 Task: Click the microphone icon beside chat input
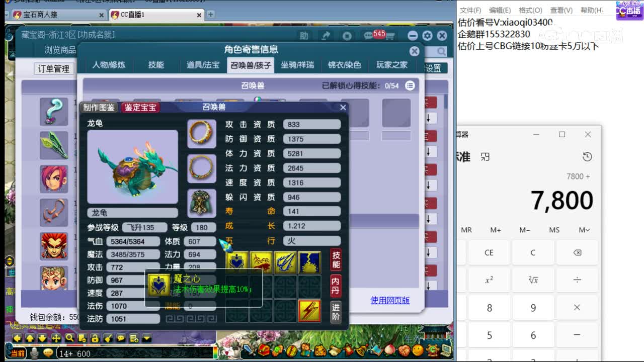coord(35,352)
